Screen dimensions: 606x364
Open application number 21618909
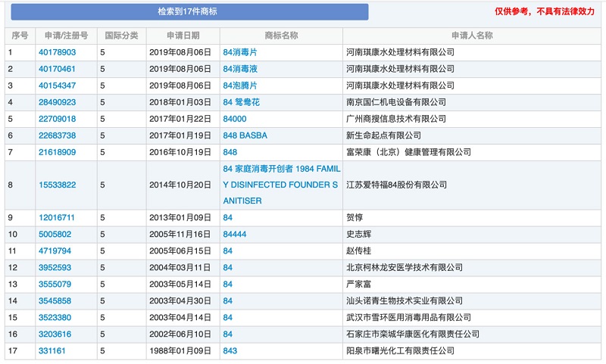tap(58, 152)
